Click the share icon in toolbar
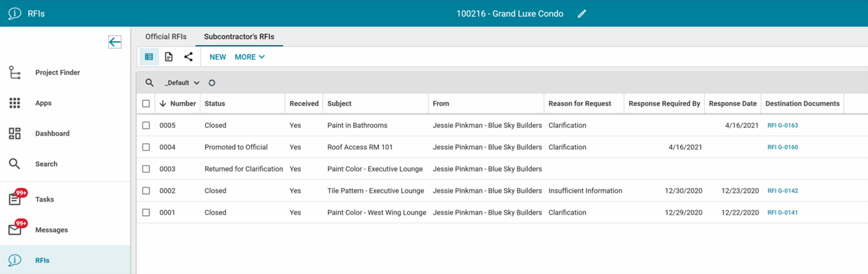The height and width of the screenshot is (274, 868). [x=189, y=57]
